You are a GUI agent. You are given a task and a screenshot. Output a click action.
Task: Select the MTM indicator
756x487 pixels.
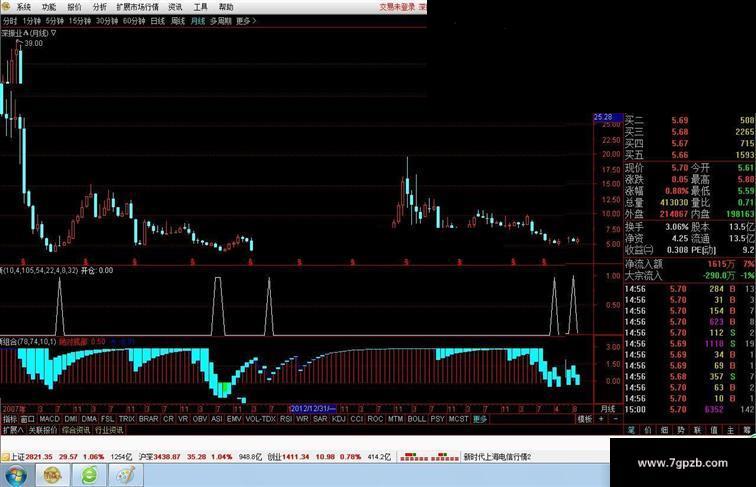[395, 419]
